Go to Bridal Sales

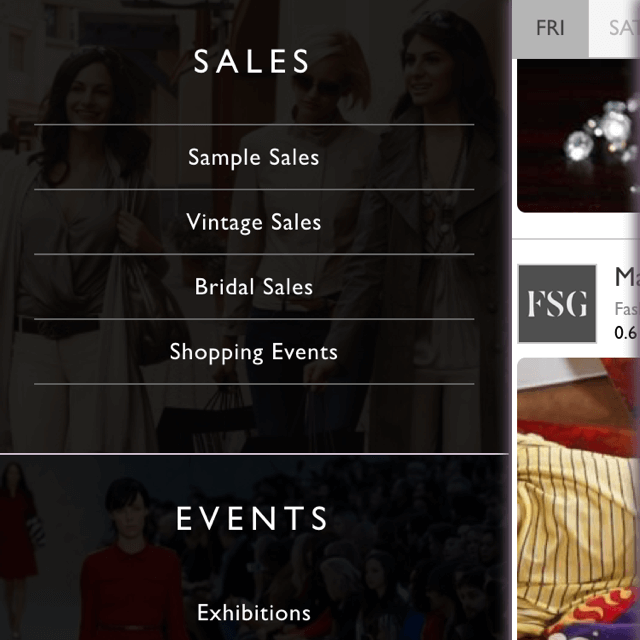253,287
